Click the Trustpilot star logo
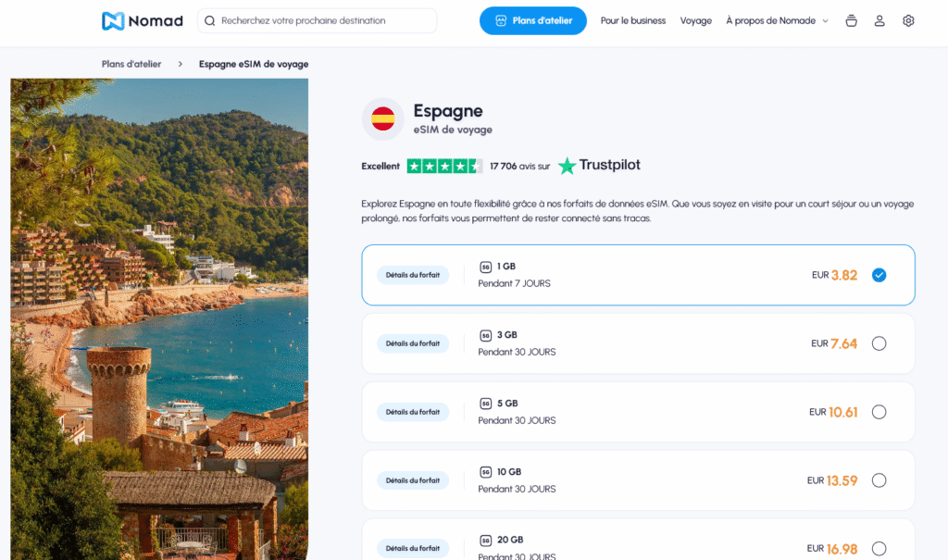This screenshot has height=560, width=948. pyautogui.click(x=568, y=166)
